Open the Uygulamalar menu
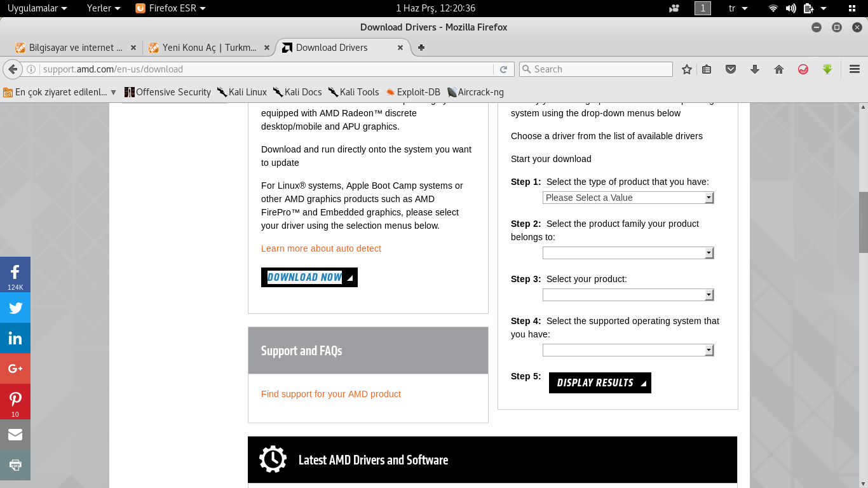868x488 pixels. coord(37,8)
